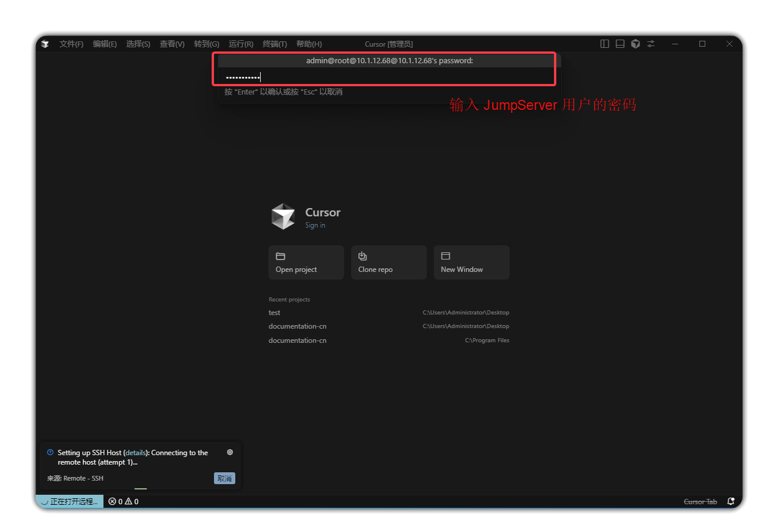Open the 文件(F) menu
The height and width of the screenshot is (532, 778).
71,44
